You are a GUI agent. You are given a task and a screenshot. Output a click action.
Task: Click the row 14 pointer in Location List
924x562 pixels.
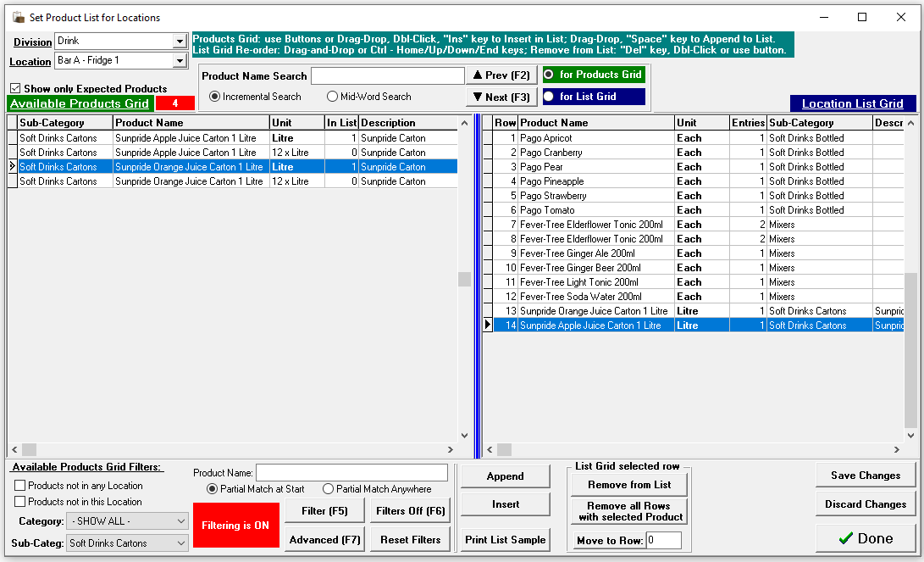(488, 326)
